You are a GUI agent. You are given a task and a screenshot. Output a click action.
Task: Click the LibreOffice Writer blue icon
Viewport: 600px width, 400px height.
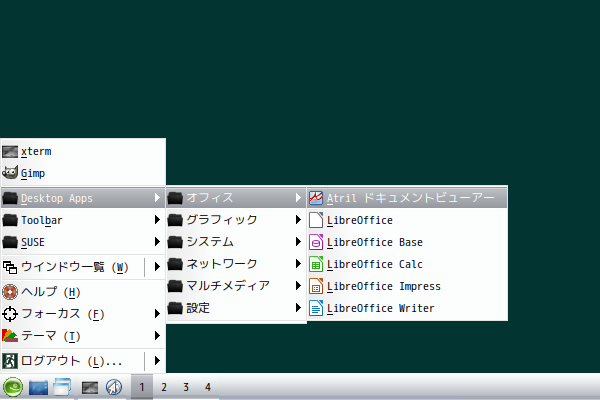tap(316, 308)
